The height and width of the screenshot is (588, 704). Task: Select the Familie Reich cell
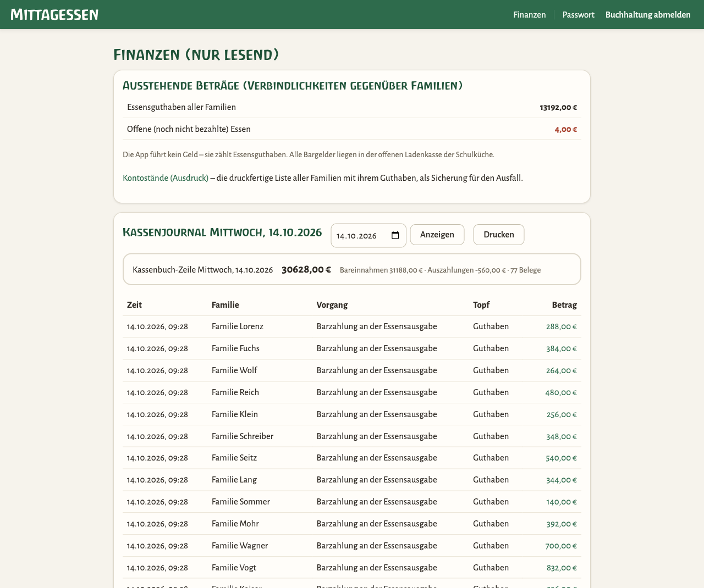(x=235, y=392)
